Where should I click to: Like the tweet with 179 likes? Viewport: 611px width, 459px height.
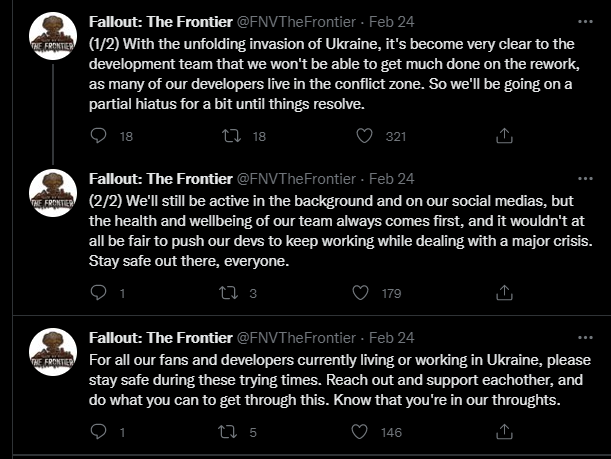(360, 293)
